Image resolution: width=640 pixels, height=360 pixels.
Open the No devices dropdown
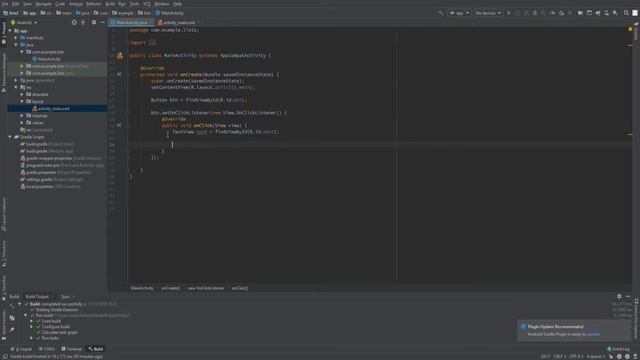coord(488,13)
